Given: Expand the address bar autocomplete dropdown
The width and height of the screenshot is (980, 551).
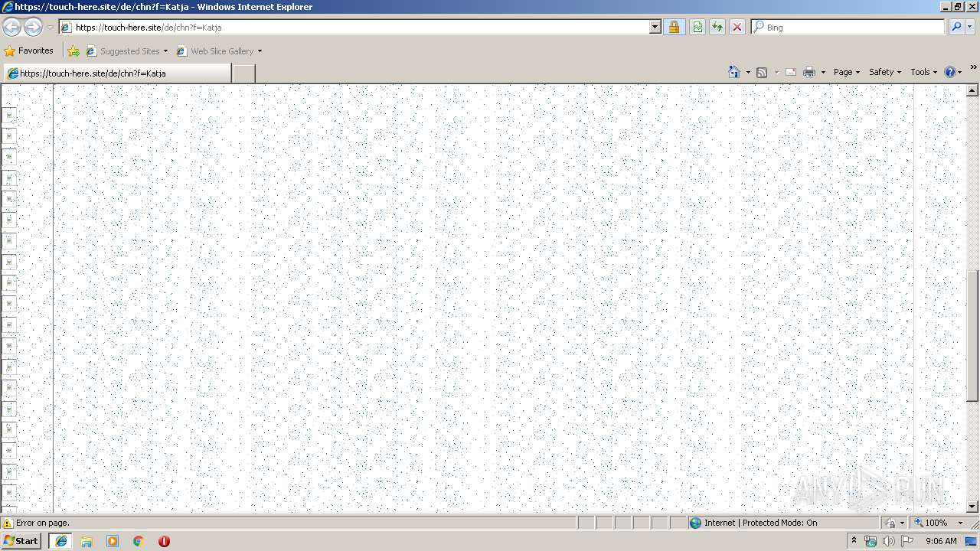Looking at the screenshot, I should pos(655,27).
